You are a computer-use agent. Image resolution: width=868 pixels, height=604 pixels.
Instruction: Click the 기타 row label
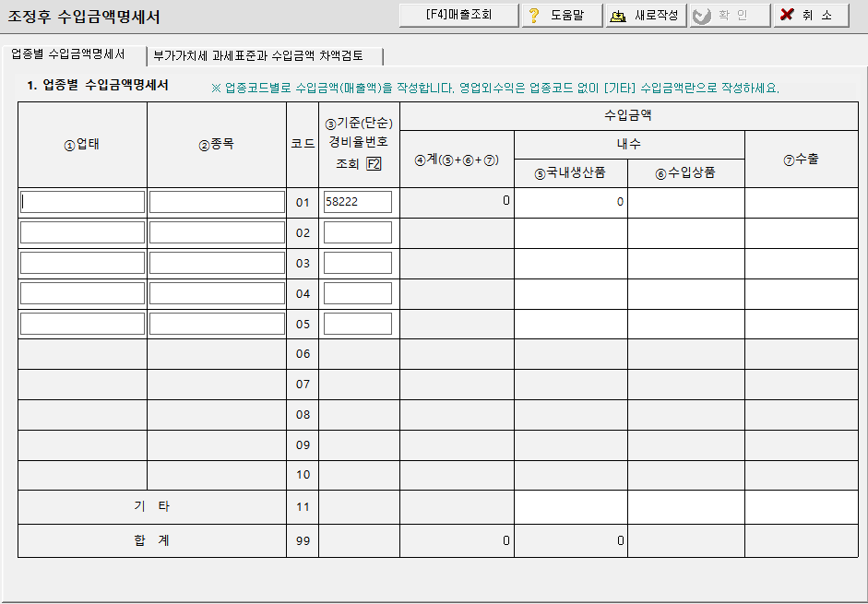[x=151, y=507]
